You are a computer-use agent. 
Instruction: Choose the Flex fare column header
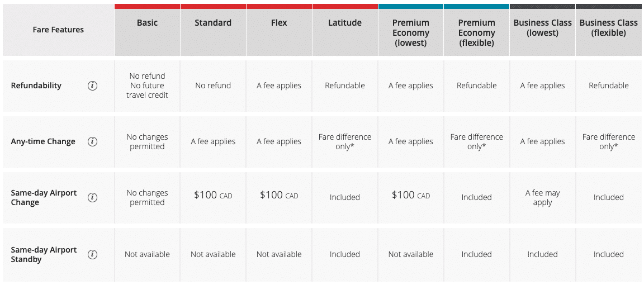[x=279, y=23]
